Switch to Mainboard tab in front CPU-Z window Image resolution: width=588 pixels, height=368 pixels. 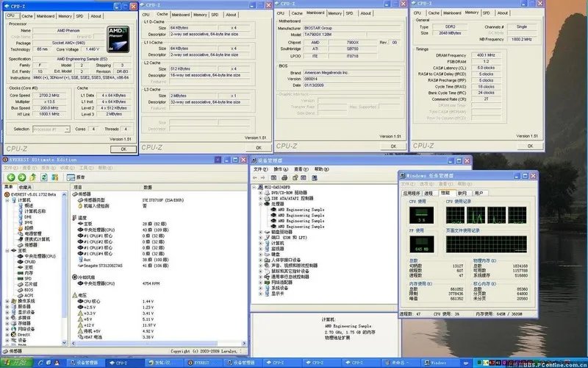coord(46,16)
